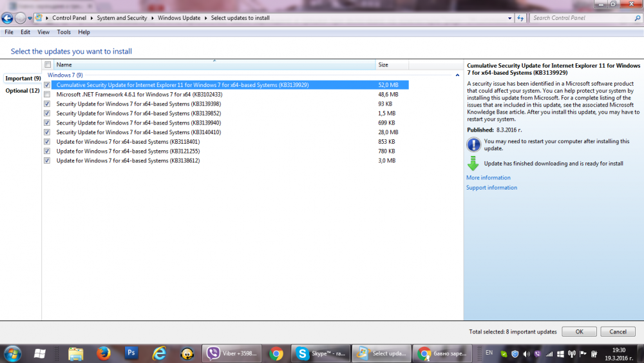Collapse the Windows 7 (9) group chevron
This screenshot has height=363, width=644.
click(x=457, y=75)
